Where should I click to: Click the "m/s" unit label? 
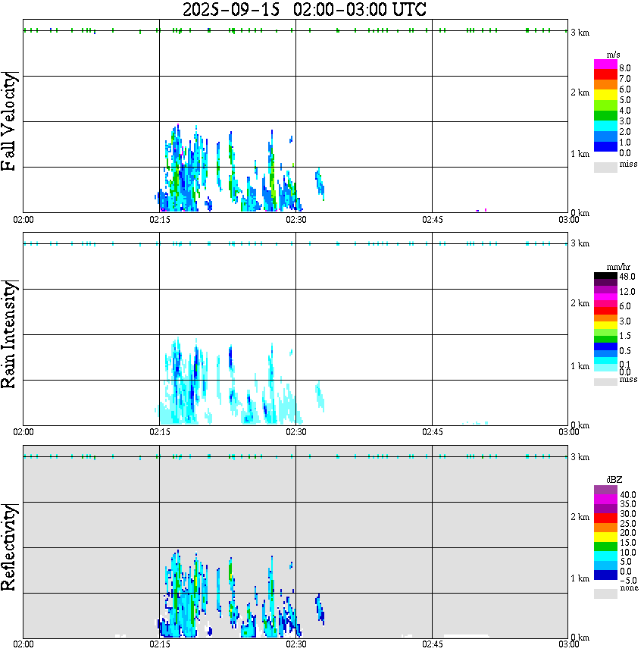tap(613, 55)
